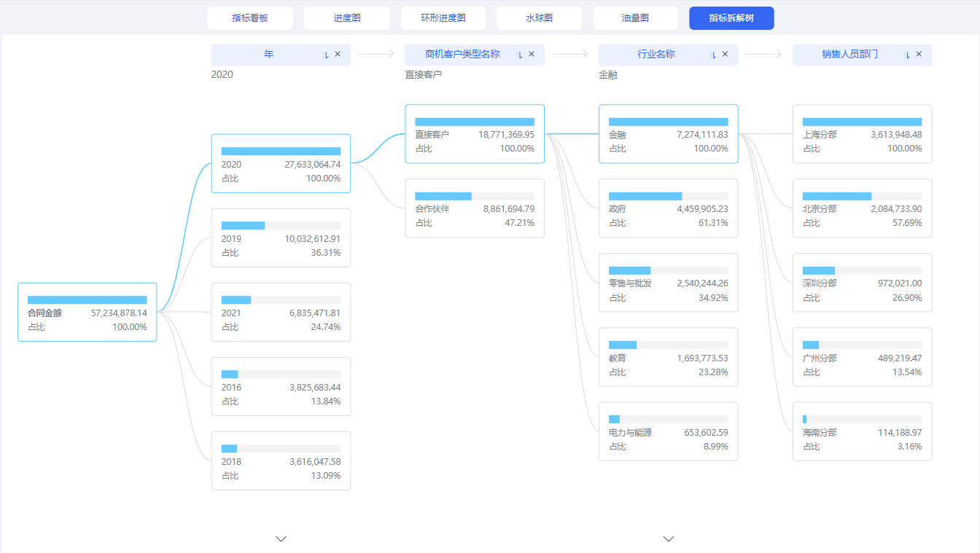This screenshot has width=980, height=553.
Task: Click the 商机客户类型名称 header label
Action: (463, 55)
